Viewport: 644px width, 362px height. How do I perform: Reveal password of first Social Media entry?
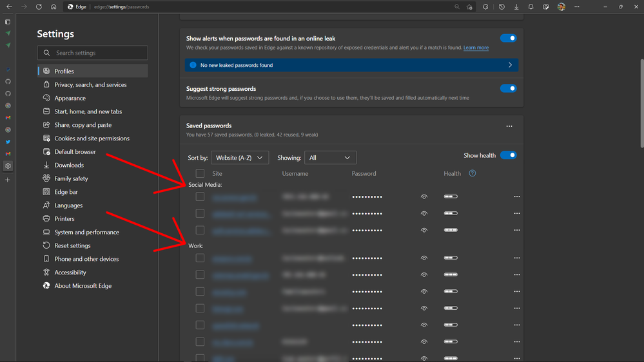click(424, 196)
